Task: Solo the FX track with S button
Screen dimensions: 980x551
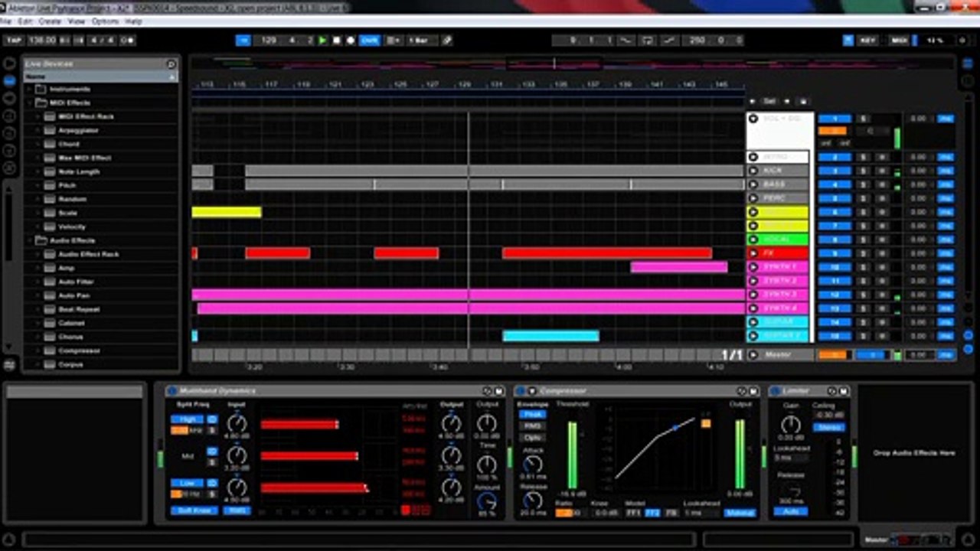Action: point(863,253)
